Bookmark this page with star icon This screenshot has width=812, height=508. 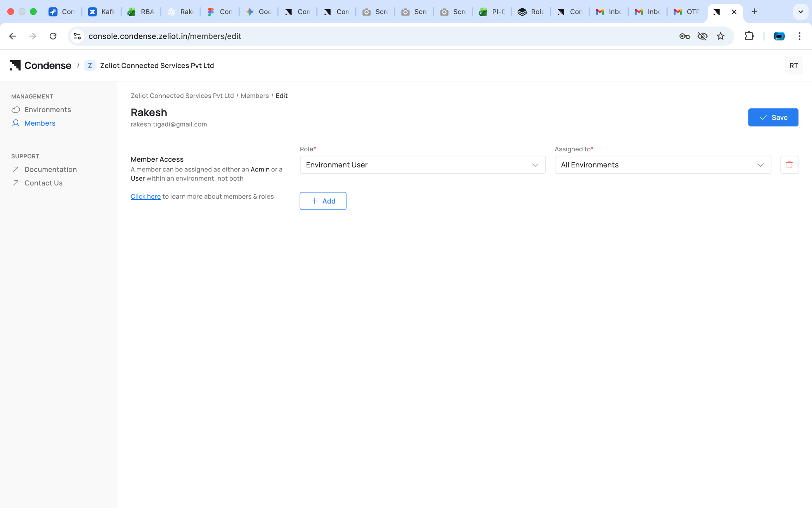click(720, 36)
